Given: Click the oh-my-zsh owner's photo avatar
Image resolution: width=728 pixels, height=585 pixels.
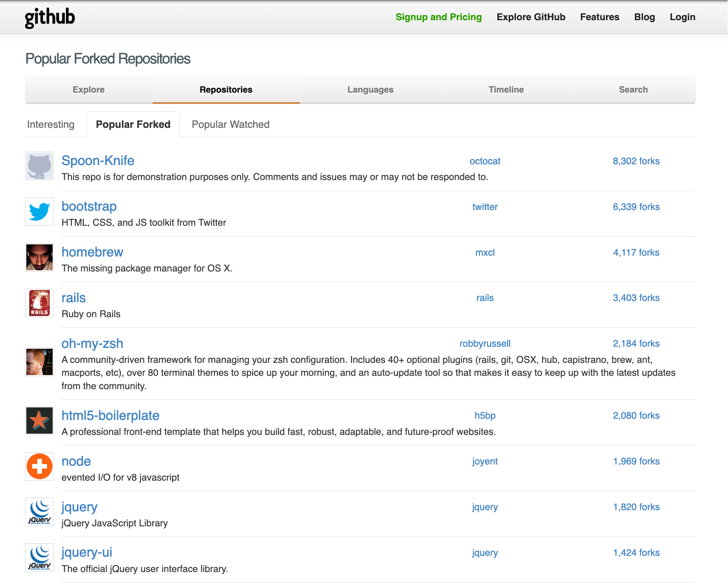Looking at the screenshot, I should click(x=39, y=362).
